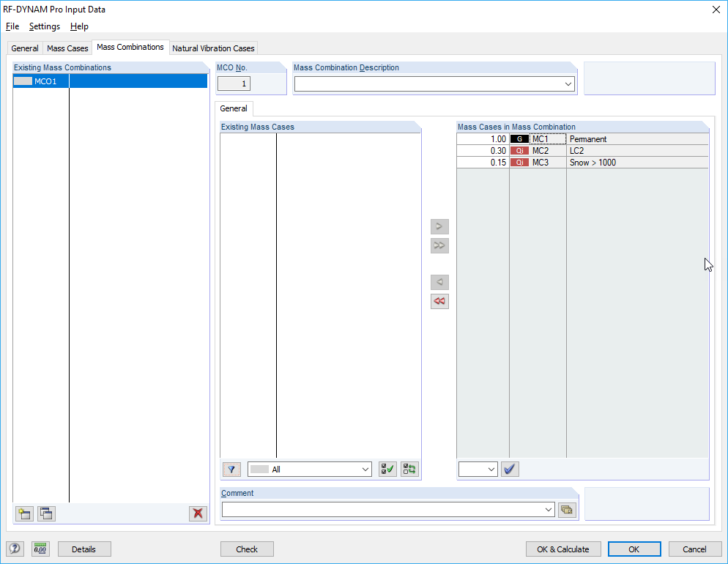Apply factor with blue checkmark button

(510, 469)
